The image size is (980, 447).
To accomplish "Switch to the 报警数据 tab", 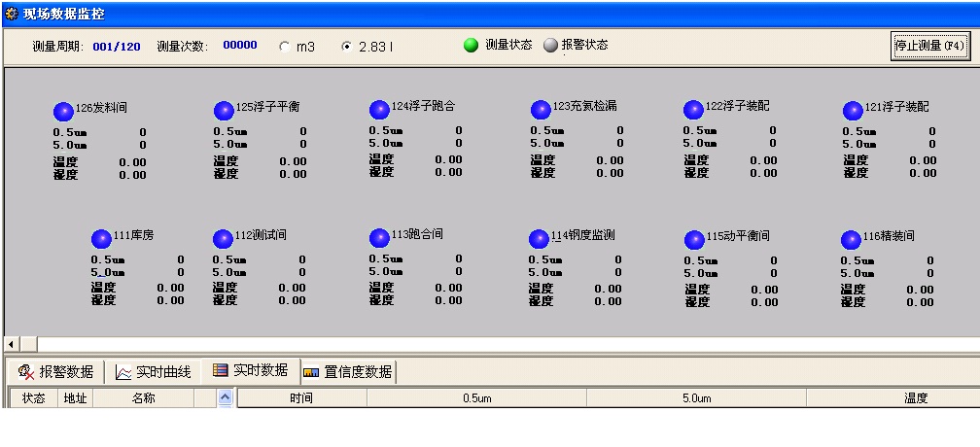I will coord(55,372).
